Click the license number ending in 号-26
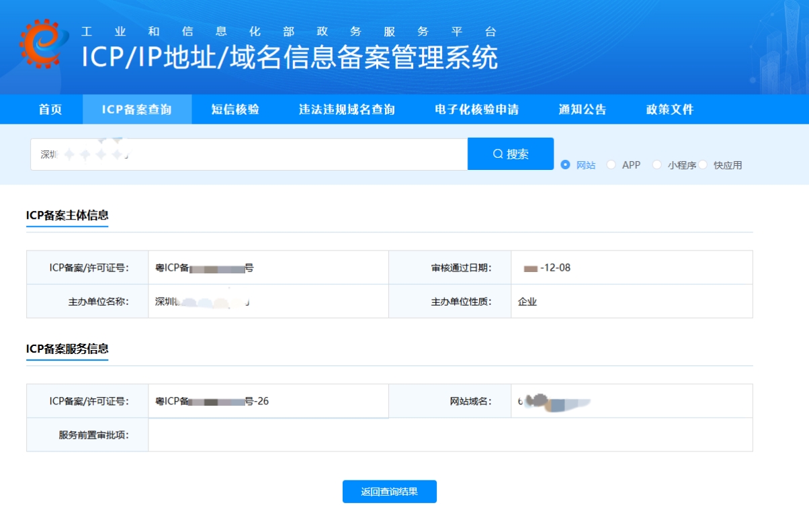 [212, 402]
